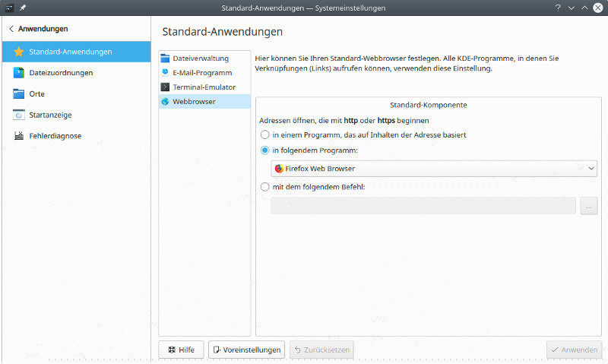Click the Anwenden button
The image size is (608, 364).
573,350
